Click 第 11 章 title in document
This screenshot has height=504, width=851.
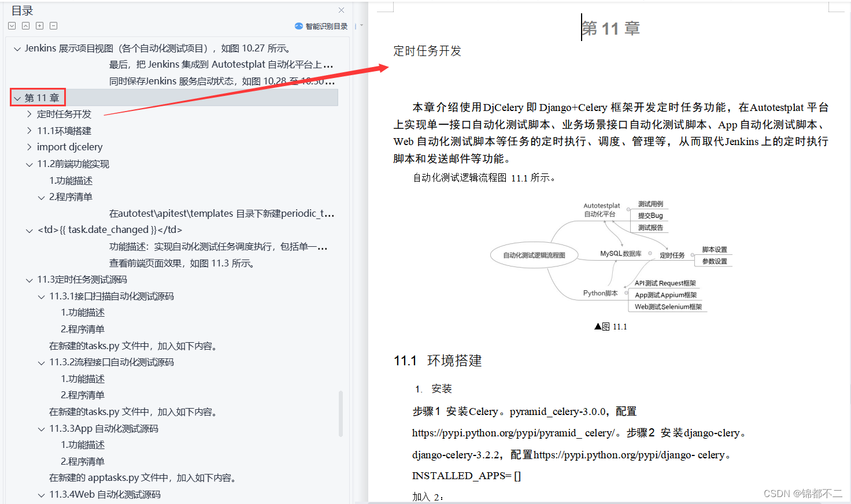coord(610,28)
